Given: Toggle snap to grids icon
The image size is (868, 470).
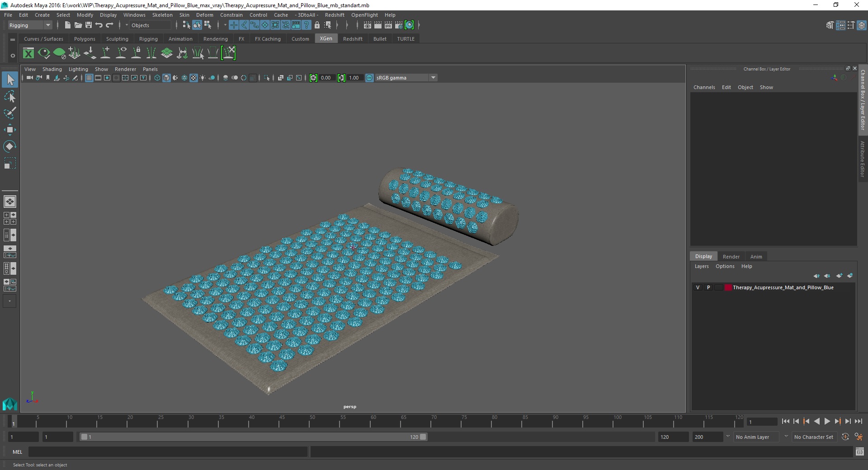Looking at the screenshot, I should tap(234, 25).
